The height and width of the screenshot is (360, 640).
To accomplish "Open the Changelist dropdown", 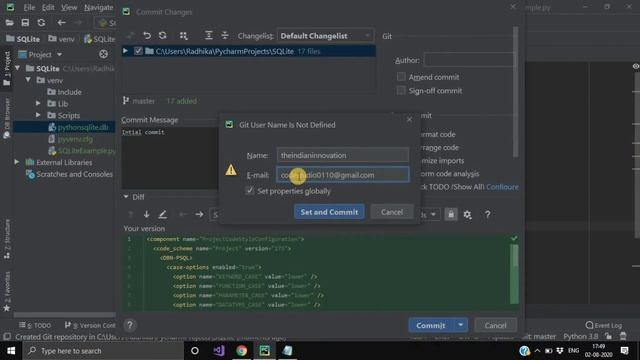I will tap(325, 36).
